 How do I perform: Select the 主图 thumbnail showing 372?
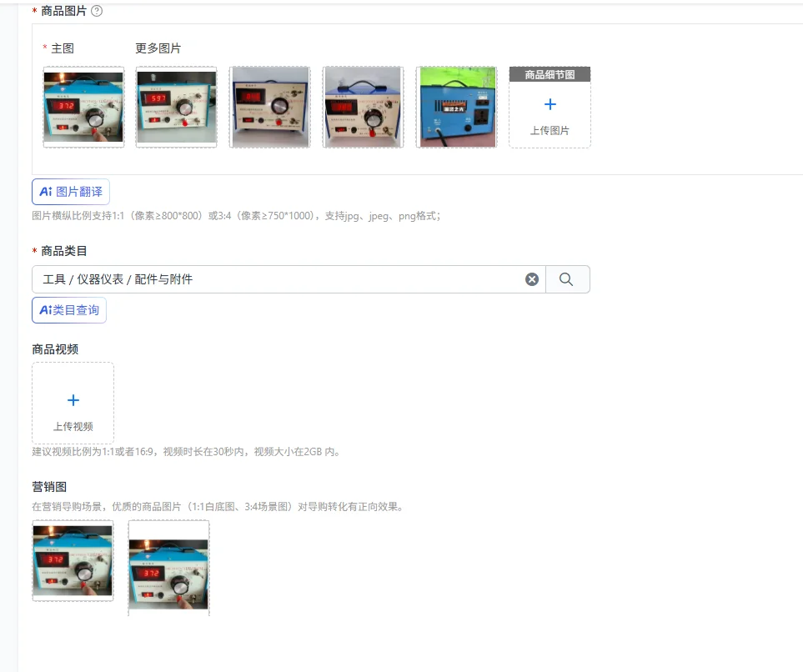point(83,107)
